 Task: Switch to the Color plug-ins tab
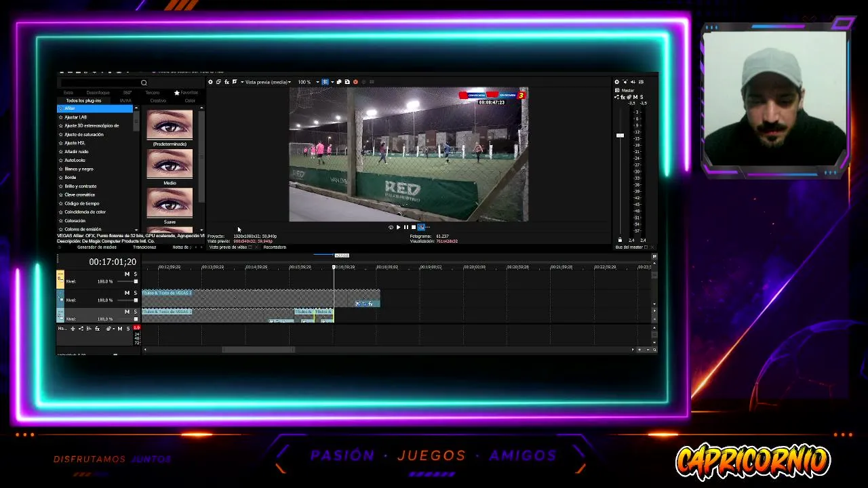[190, 100]
